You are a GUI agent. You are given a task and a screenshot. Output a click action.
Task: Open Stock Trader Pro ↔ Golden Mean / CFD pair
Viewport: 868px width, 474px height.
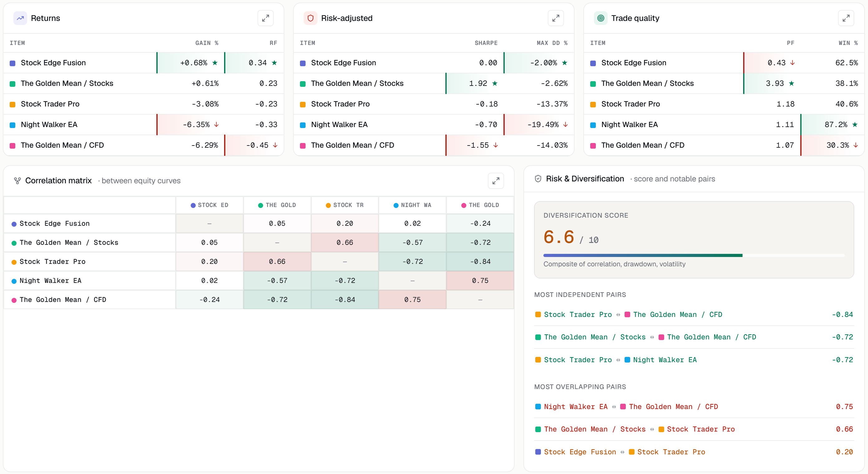click(694, 314)
